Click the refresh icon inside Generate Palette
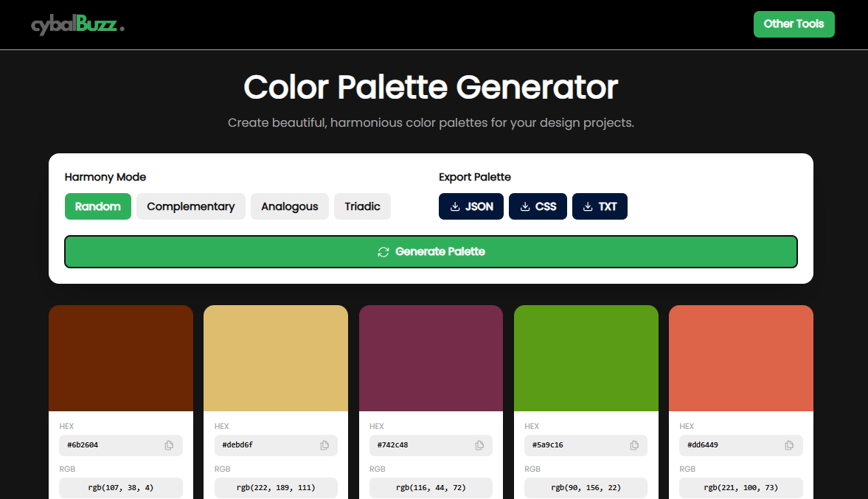The width and height of the screenshot is (868, 499). point(383,251)
